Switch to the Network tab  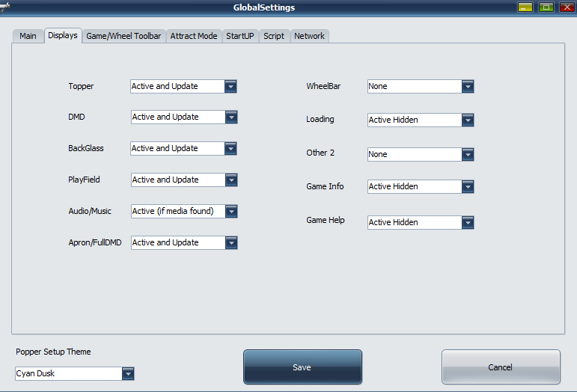309,36
